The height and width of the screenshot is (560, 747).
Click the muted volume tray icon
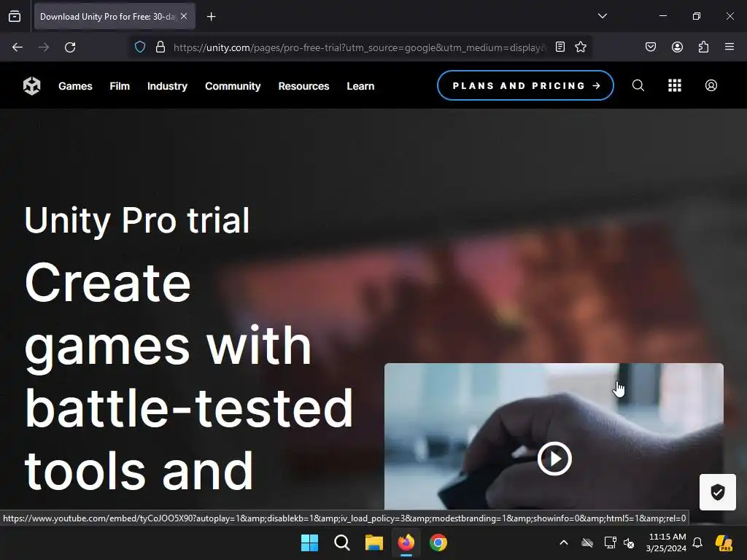[629, 542]
